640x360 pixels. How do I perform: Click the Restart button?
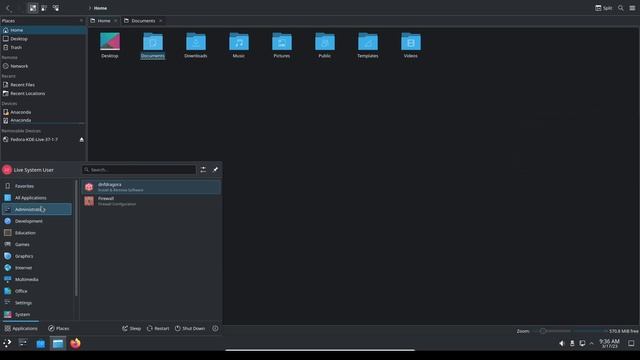tap(158, 329)
